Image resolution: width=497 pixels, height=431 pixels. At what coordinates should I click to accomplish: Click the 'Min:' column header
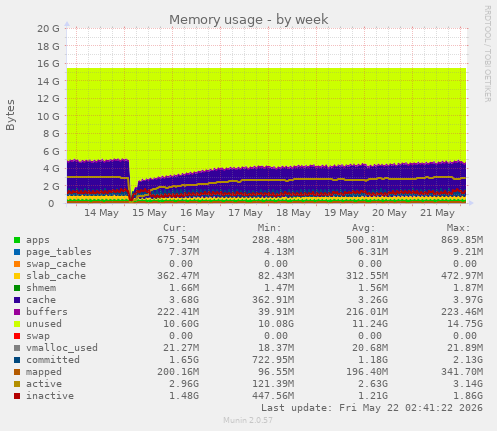coord(269,228)
